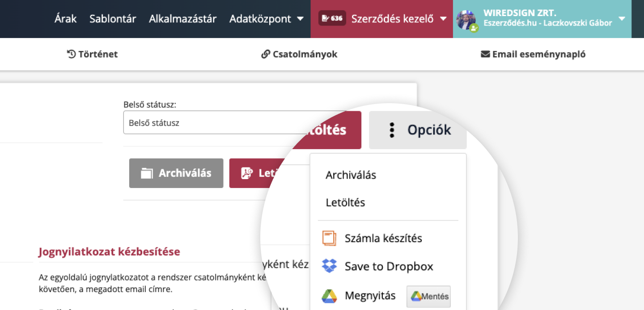The image size is (644, 310).
Task: Click the kebab menu icon on Opciók
Action: (x=392, y=130)
